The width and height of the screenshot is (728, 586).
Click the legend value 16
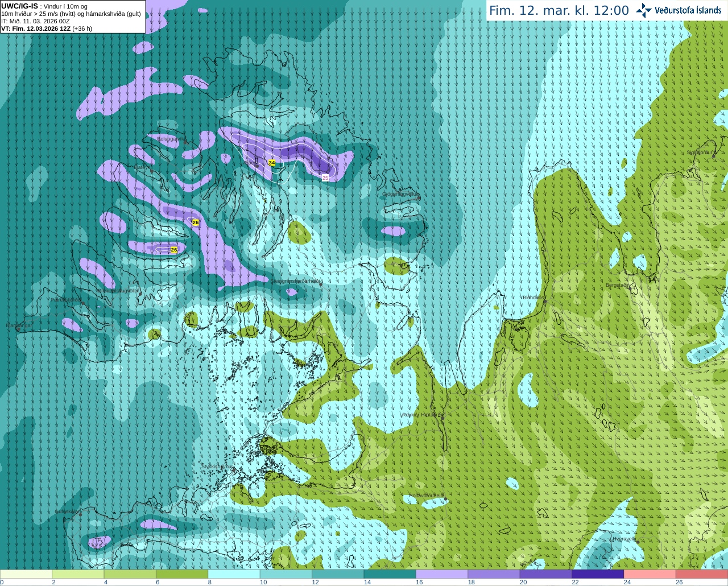[x=419, y=583]
